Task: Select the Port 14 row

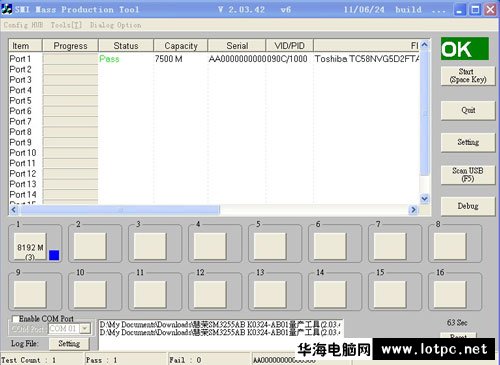Action: click(x=214, y=194)
